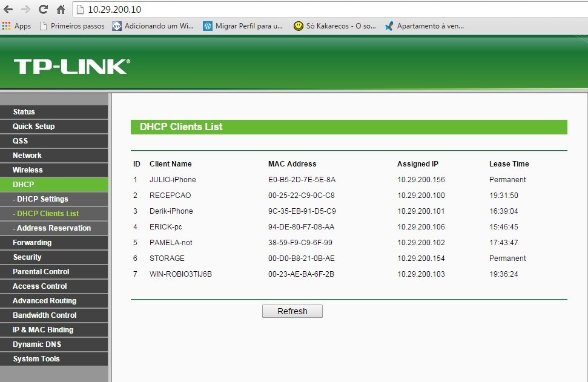
Task: Select DHCP Clients List submenu
Action: coord(54,213)
